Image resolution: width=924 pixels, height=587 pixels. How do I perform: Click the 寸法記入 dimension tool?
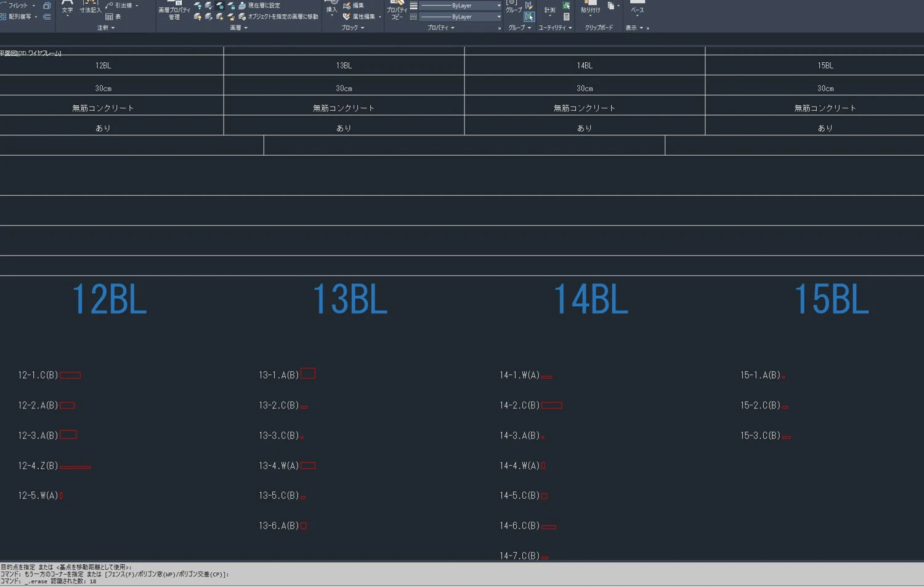click(90, 7)
